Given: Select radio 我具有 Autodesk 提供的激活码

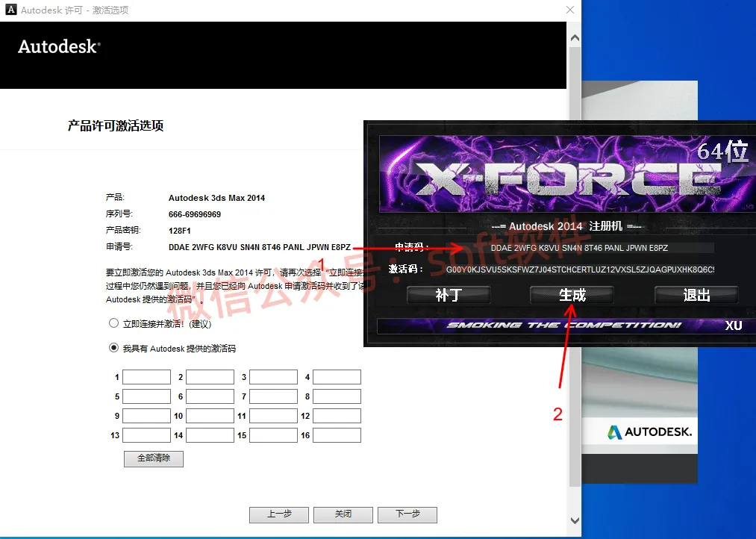Looking at the screenshot, I should 113,348.
